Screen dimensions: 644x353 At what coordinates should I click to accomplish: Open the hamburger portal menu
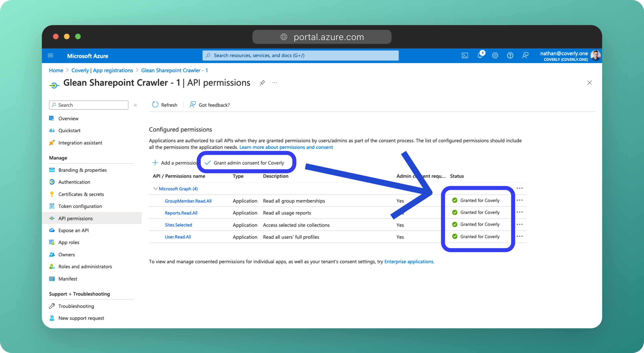tap(50, 56)
